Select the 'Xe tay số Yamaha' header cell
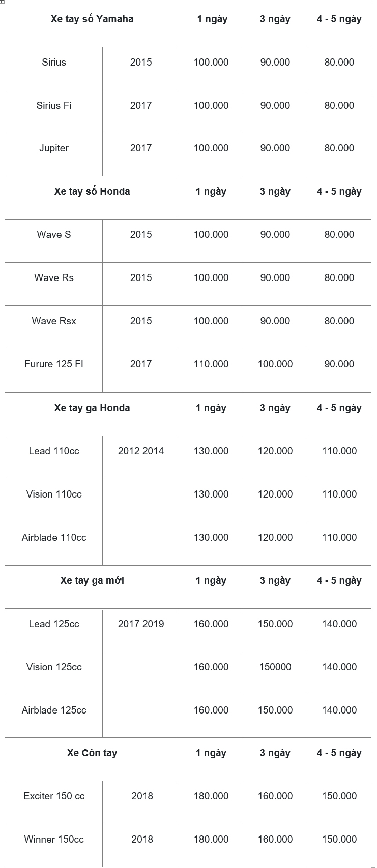This screenshot has height=868, width=377. (92, 25)
